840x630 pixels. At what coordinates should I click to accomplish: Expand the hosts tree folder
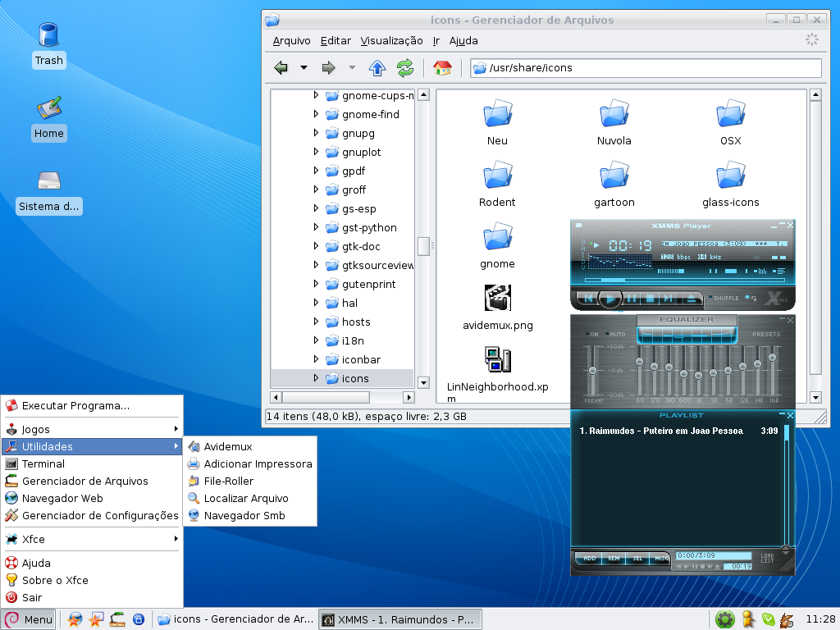pos(316,322)
